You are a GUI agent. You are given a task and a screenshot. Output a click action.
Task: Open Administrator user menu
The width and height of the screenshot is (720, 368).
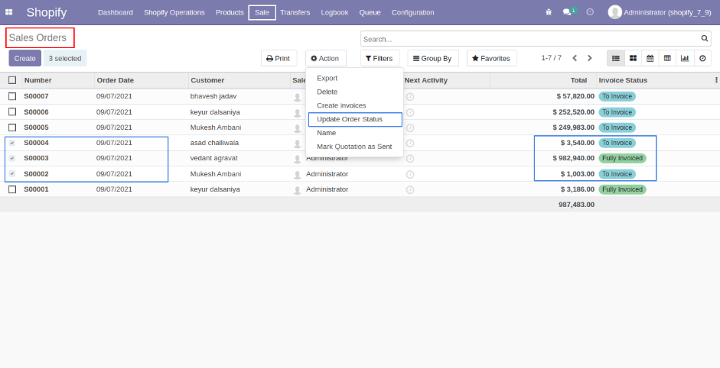point(659,12)
